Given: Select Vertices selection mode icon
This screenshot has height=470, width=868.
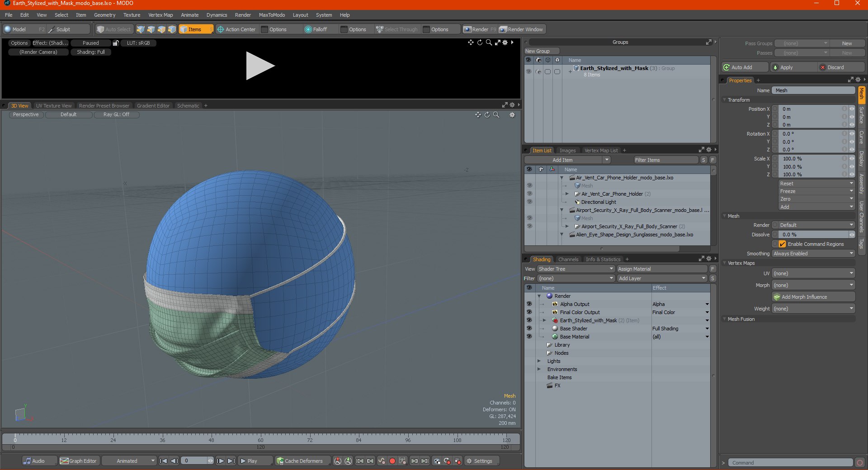Looking at the screenshot, I should 141,29.
